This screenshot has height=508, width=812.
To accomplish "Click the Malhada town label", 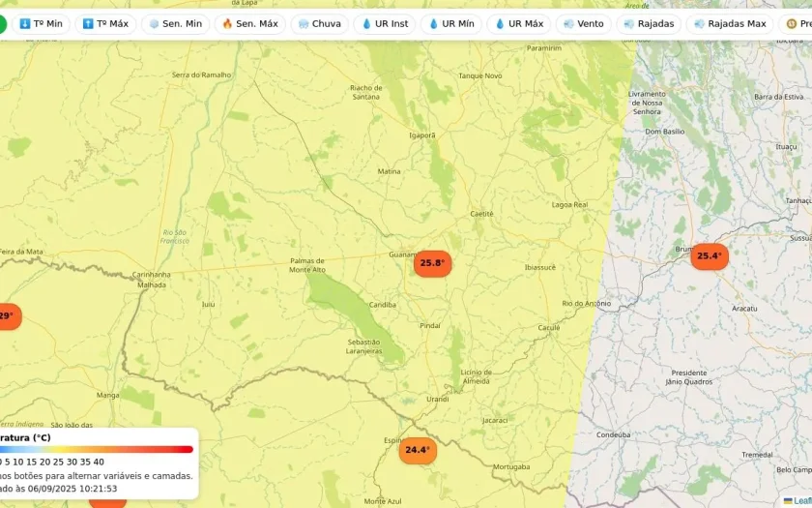I will pos(152,284).
